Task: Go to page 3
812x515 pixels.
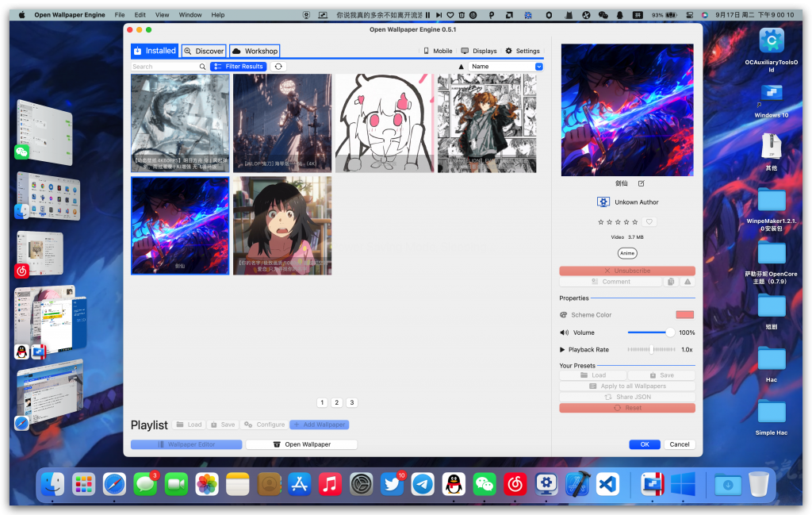Action: tap(352, 402)
